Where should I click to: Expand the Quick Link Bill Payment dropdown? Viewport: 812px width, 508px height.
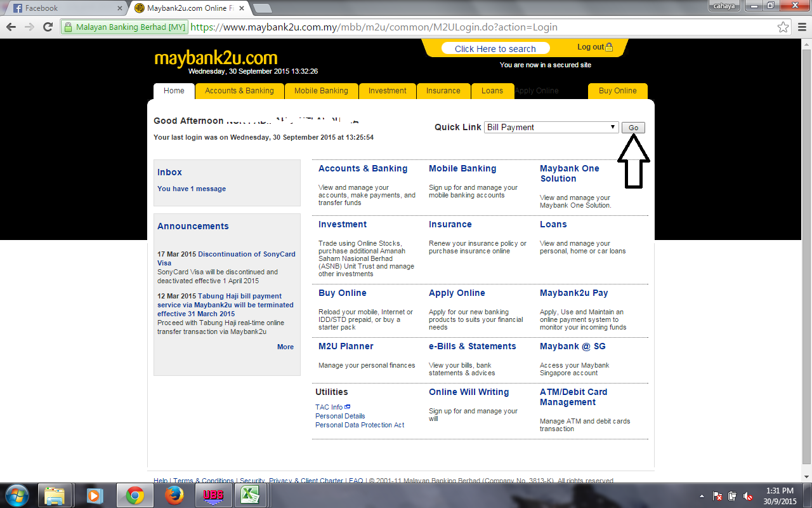551,127
